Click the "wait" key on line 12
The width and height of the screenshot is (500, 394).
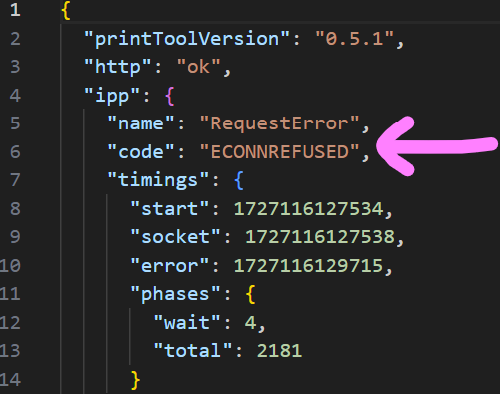coord(187,323)
